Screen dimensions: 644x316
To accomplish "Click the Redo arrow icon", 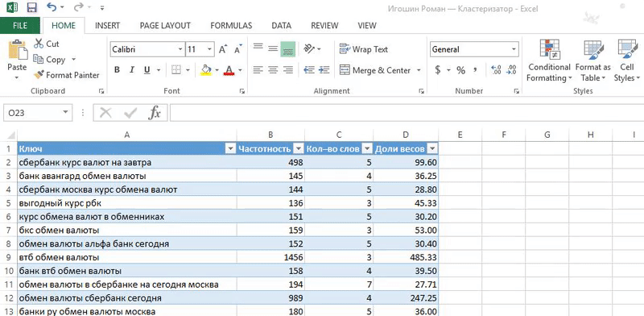I will [78, 7].
